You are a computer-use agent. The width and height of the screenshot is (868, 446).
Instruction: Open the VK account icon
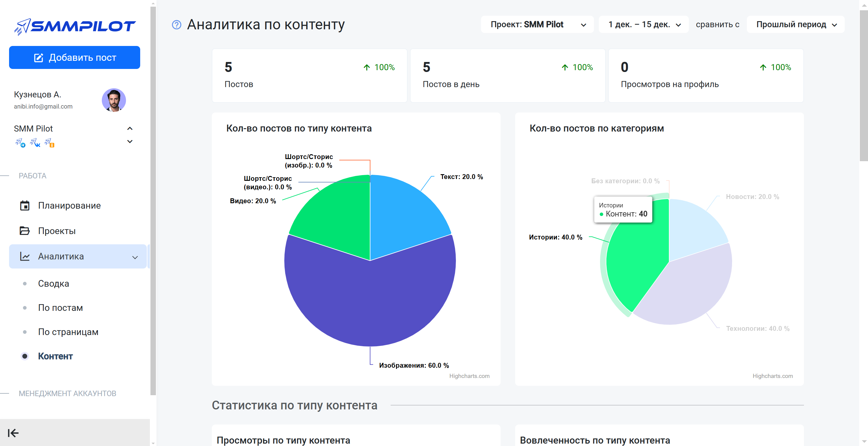35,143
